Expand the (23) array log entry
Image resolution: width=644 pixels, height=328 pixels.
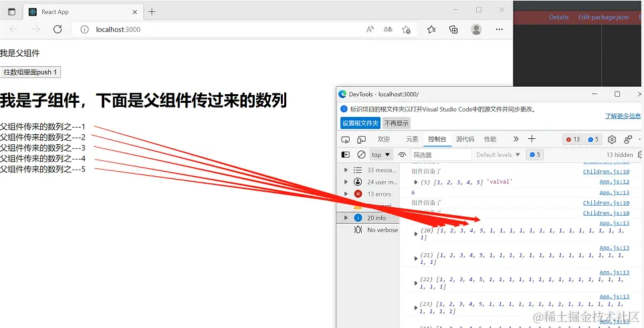pyautogui.click(x=416, y=308)
